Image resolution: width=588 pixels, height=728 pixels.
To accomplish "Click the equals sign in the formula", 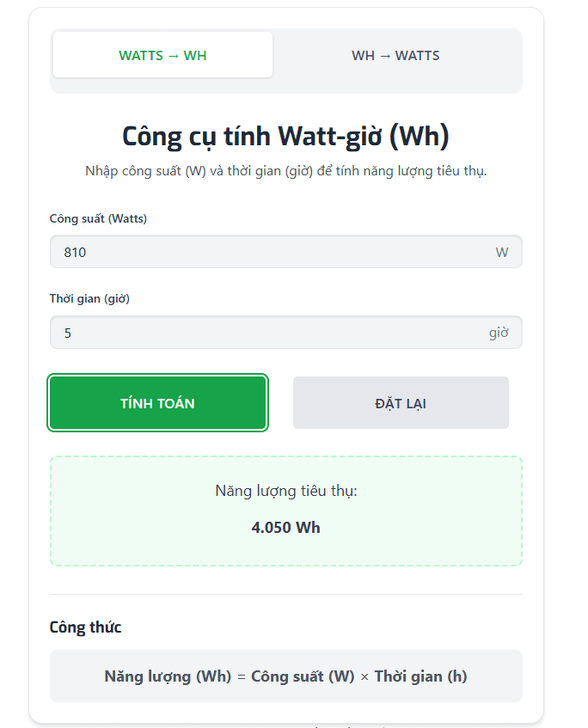I will [242, 676].
